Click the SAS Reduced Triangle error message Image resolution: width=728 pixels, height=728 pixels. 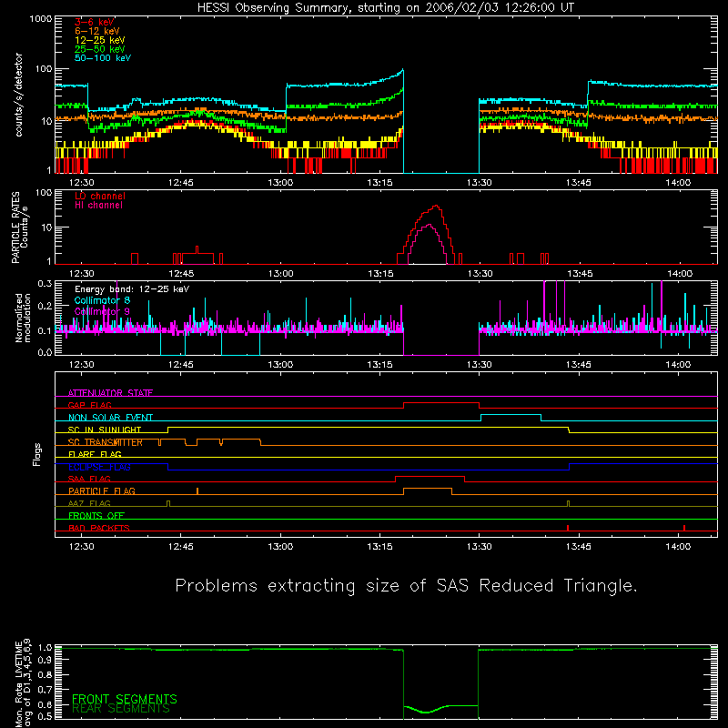406,586
